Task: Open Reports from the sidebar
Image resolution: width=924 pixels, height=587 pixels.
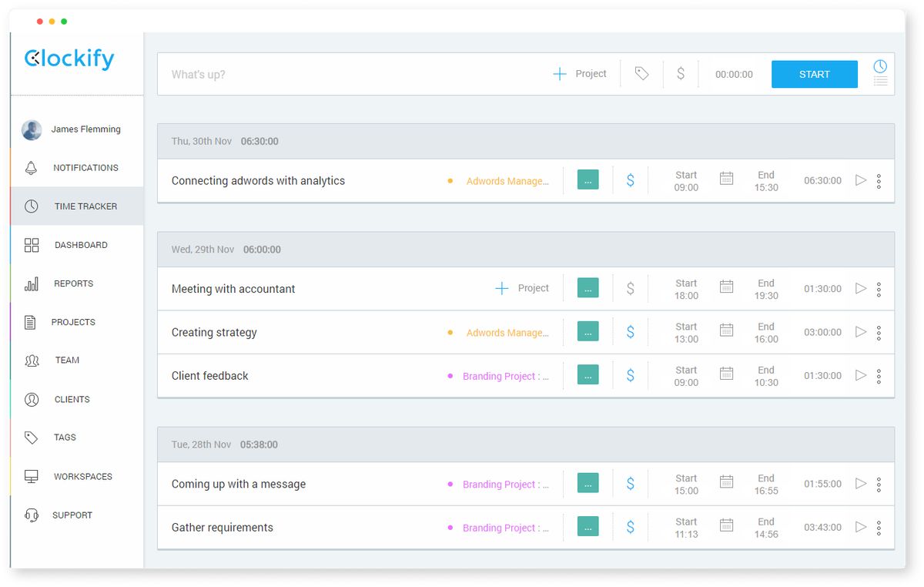Action: click(x=74, y=283)
